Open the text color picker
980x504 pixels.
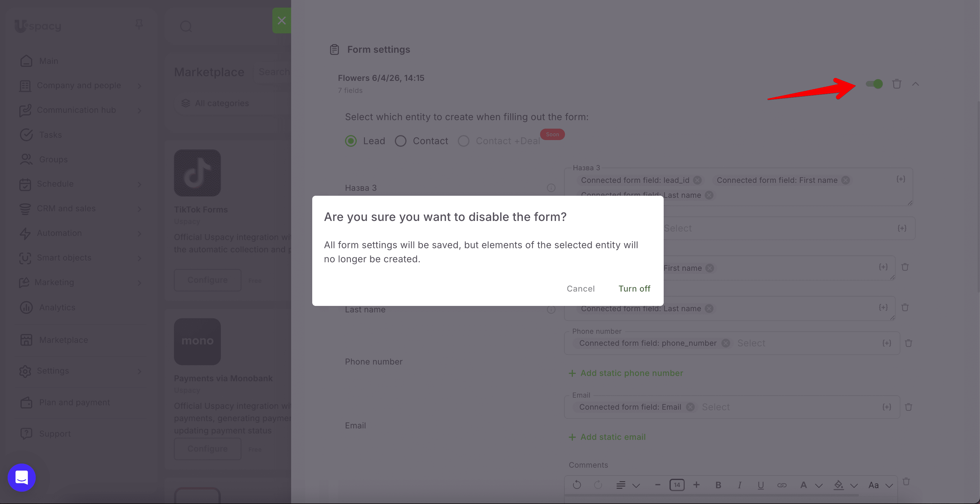pos(811,485)
